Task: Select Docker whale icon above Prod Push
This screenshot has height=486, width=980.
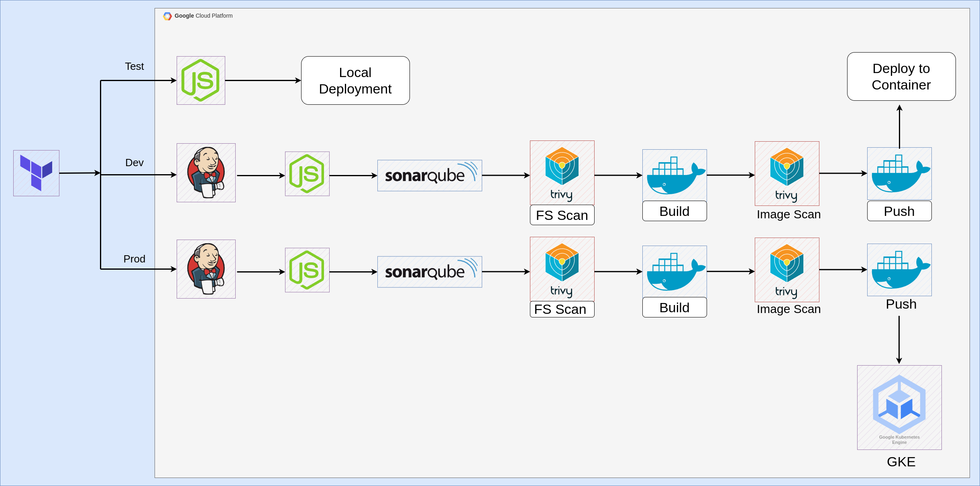Action: (899, 270)
